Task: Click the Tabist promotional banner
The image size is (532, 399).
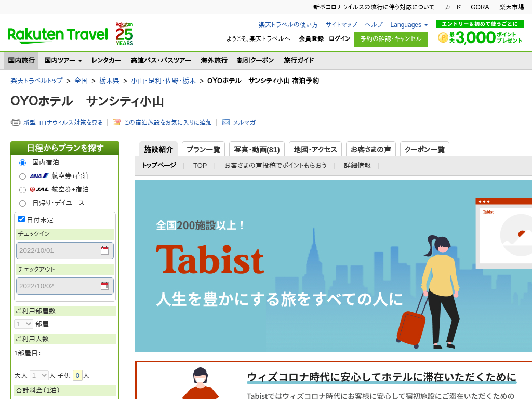Action: pyautogui.click(x=334, y=266)
